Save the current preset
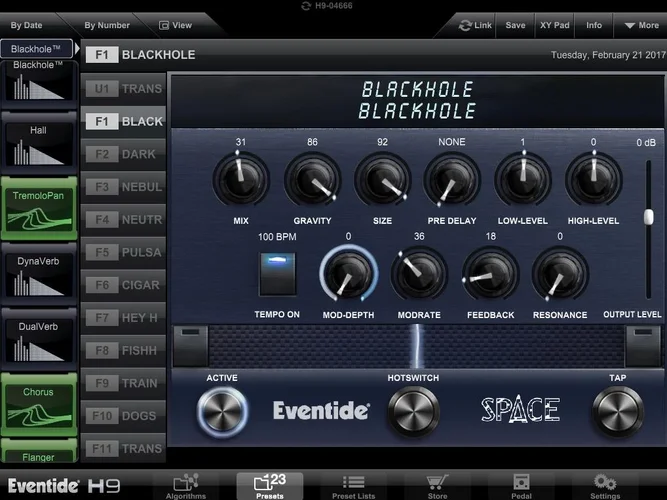 [515, 25]
